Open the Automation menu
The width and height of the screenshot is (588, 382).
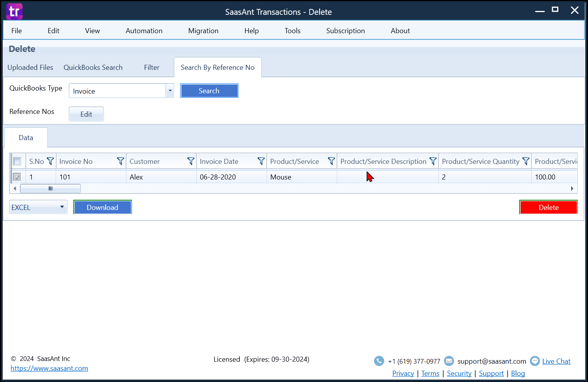click(144, 31)
